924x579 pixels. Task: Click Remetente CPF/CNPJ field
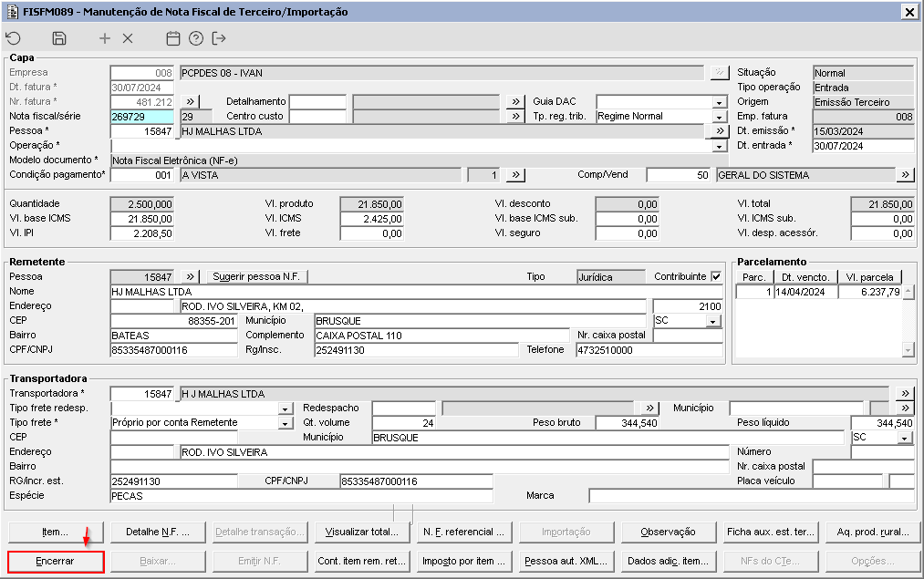click(174, 350)
